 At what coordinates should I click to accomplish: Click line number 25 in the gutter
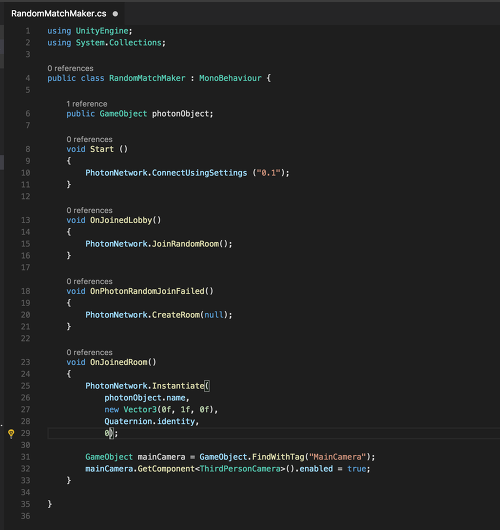point(26,386)
